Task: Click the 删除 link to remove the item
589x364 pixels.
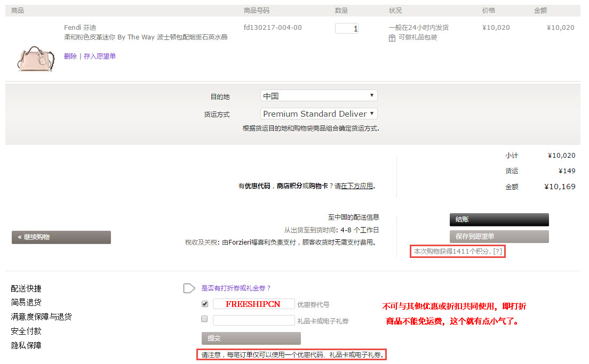Action: point(70,56)
